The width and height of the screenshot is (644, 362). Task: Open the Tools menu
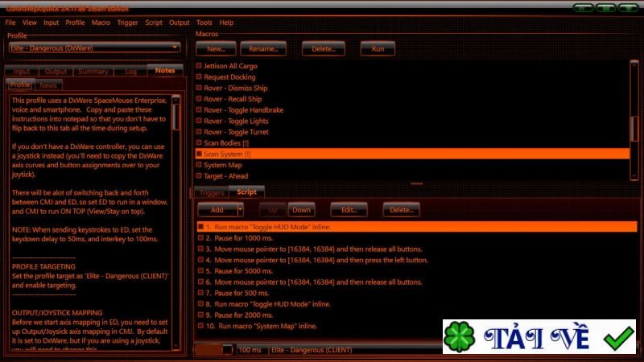coord(204,23)
